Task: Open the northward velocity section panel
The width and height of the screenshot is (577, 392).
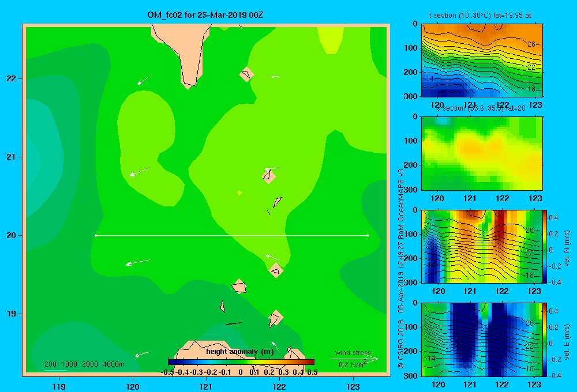Action: point(482,246)
